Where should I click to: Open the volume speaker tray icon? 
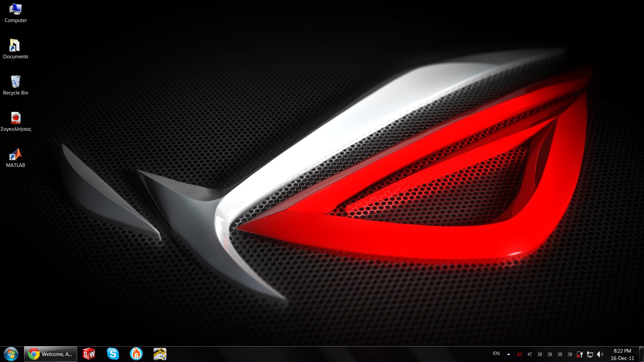point(600,354)
